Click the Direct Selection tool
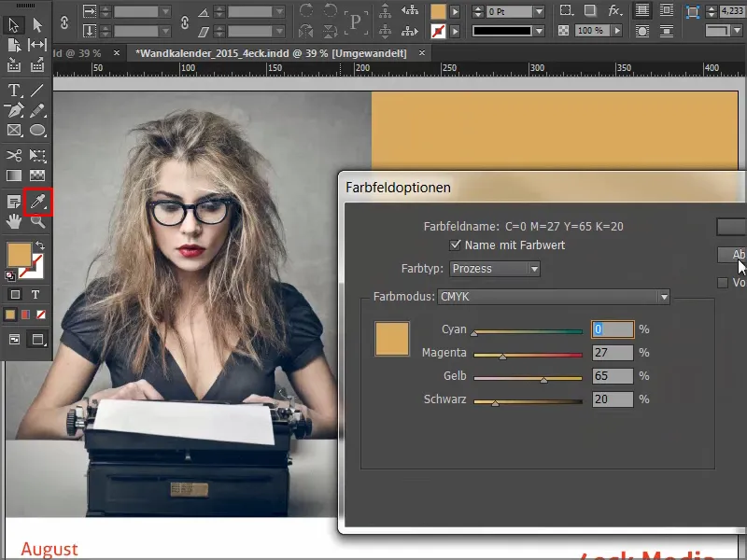The height and width of the screenshot is (560, 747). (x=38, y=24)
